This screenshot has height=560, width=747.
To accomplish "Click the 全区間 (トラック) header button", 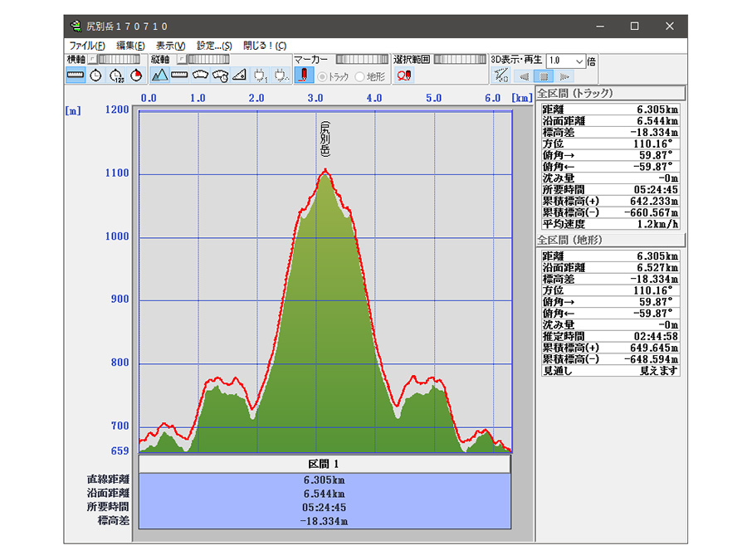I will pos(610,93).
